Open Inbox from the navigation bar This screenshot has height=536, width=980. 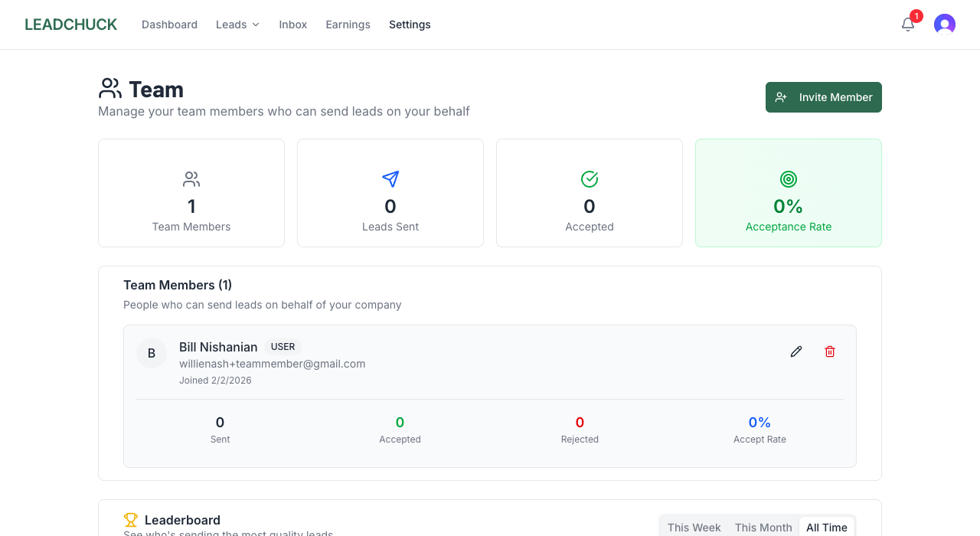coord(293,25)
